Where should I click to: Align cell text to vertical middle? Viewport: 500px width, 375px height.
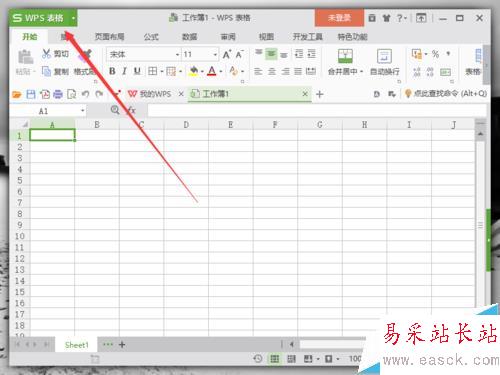coord(271,53)
